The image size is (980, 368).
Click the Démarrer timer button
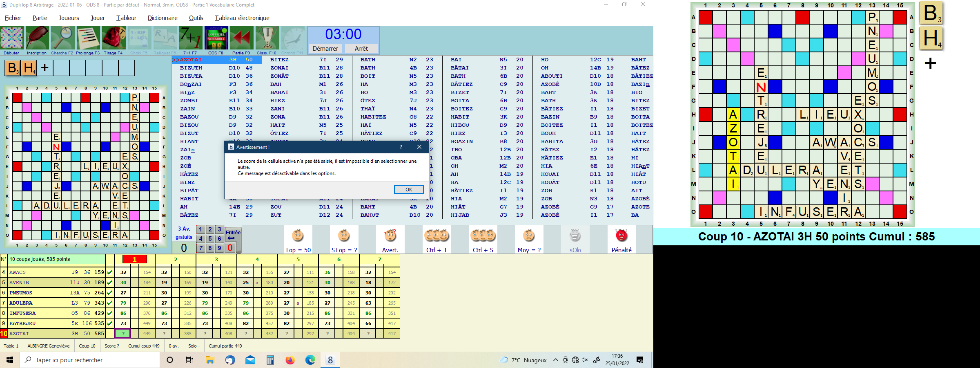(x=325, y=48)
